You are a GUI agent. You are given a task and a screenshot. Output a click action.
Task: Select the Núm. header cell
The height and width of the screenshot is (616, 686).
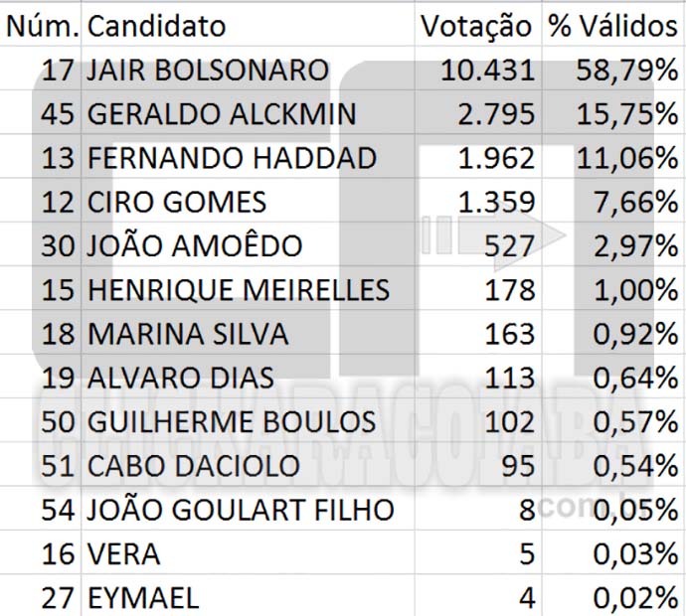click(x=40, y=25)
